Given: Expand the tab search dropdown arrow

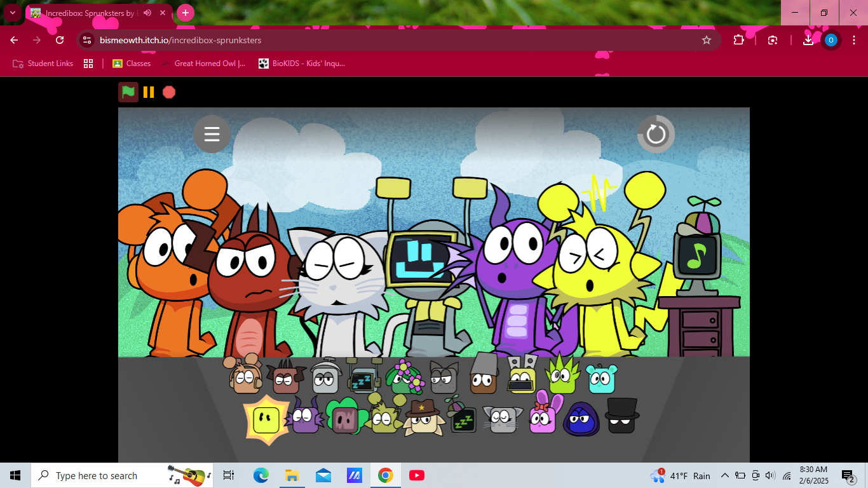Looking at the screenshot, I should pyautogui.click(x=12, y=13).
